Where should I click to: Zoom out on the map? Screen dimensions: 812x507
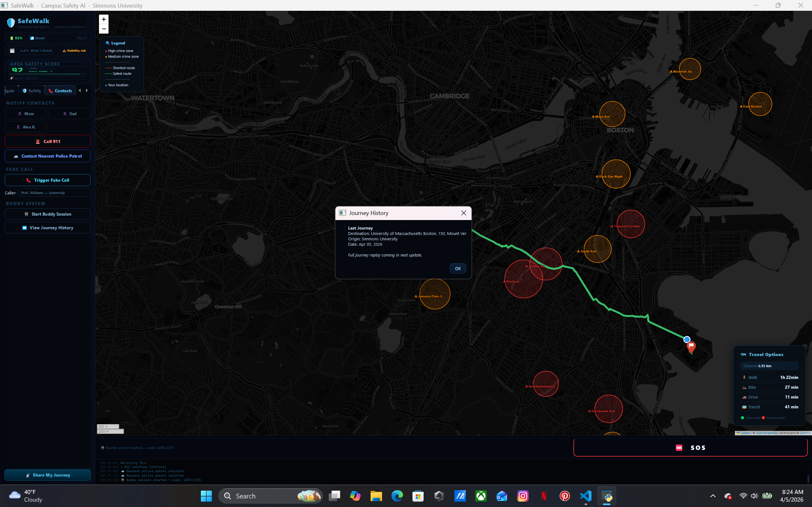point(104,29)
